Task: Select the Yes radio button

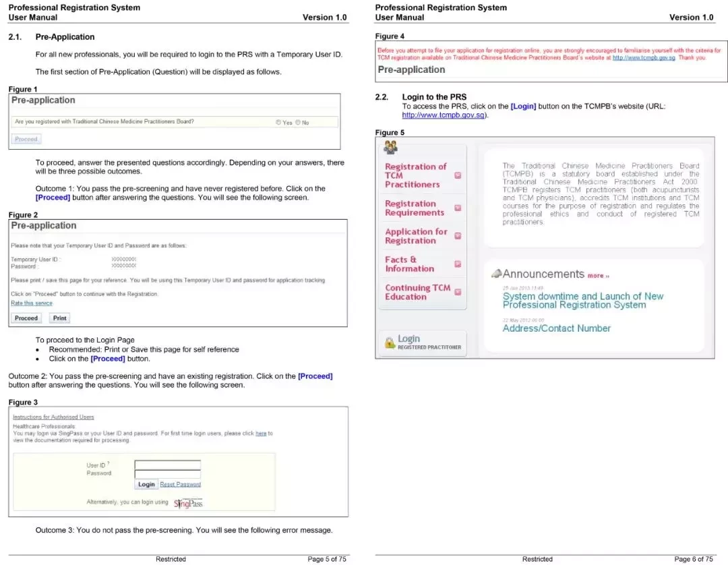Action: [278, 123]
